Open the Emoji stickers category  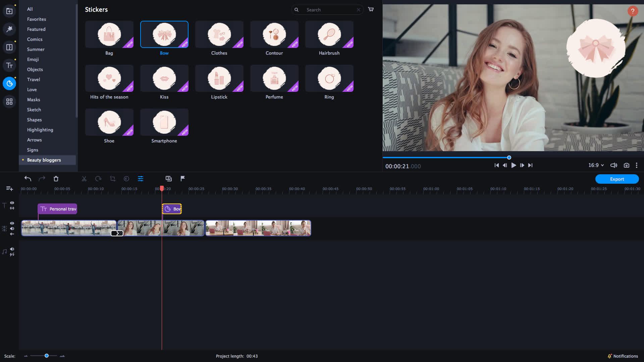[33, 59]
